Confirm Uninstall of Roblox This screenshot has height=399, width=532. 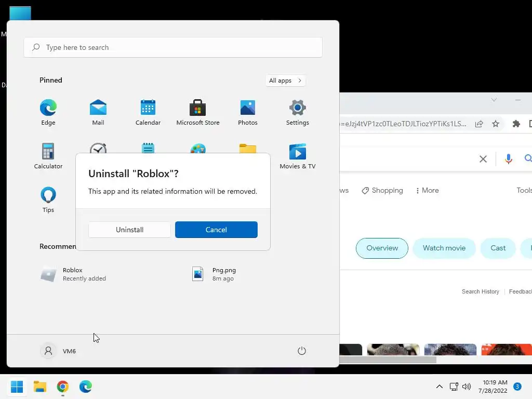tap(129, 230)
